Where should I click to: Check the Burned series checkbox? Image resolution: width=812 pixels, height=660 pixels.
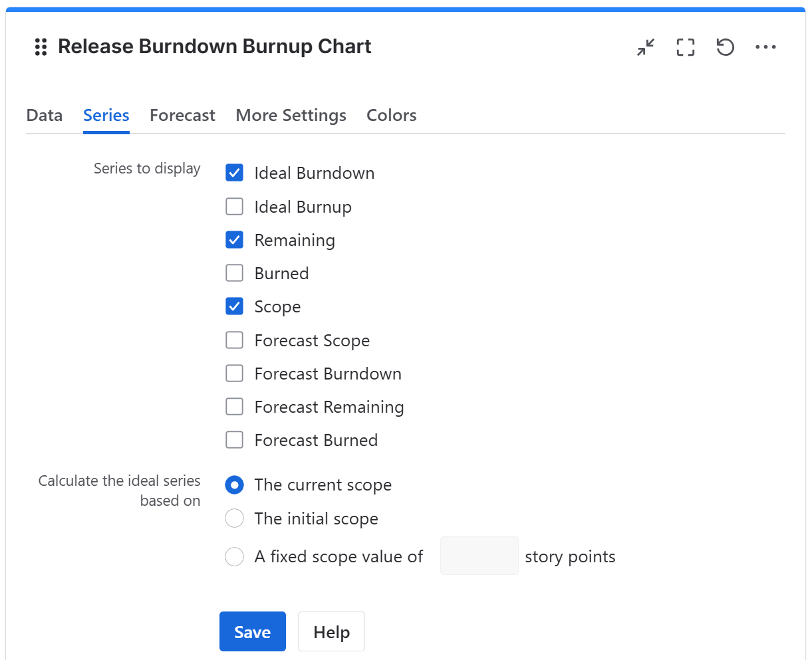tap(234, 273)
